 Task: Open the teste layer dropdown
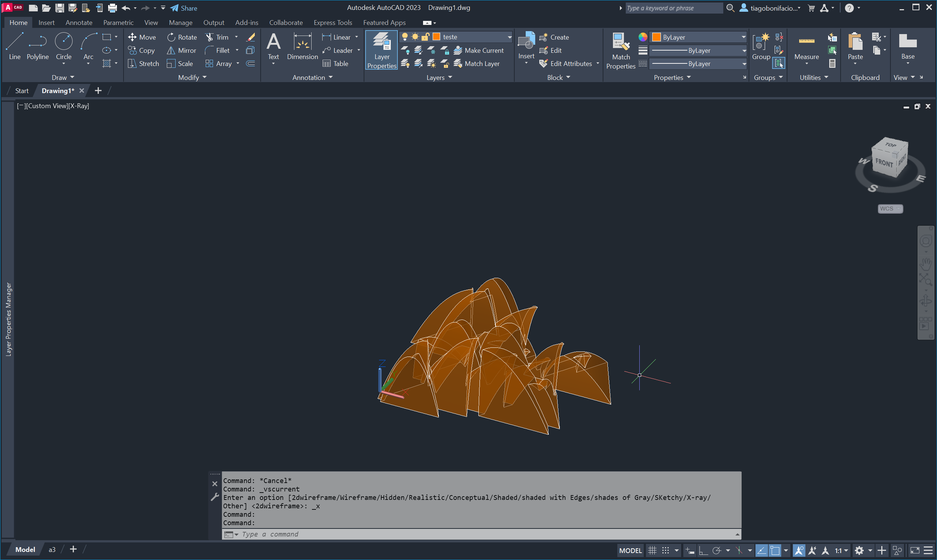point(509,37)
